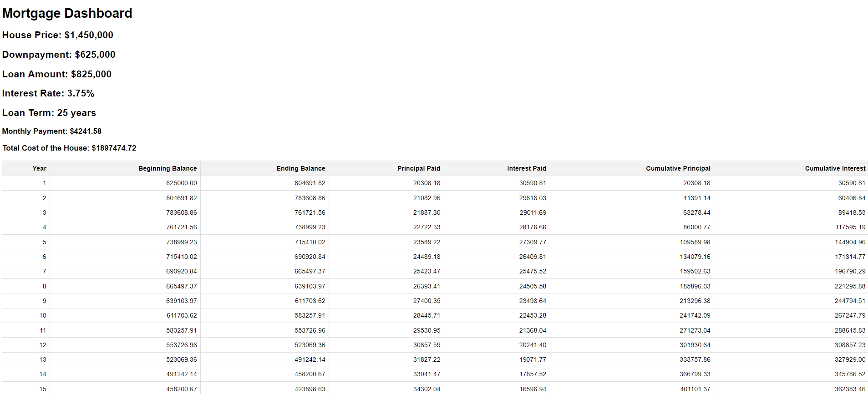Viewport: 868px width, 394px height.
Task: Click the House Price $1,450,000 heading
Action: pyautogui.click(x=58, y=35)
